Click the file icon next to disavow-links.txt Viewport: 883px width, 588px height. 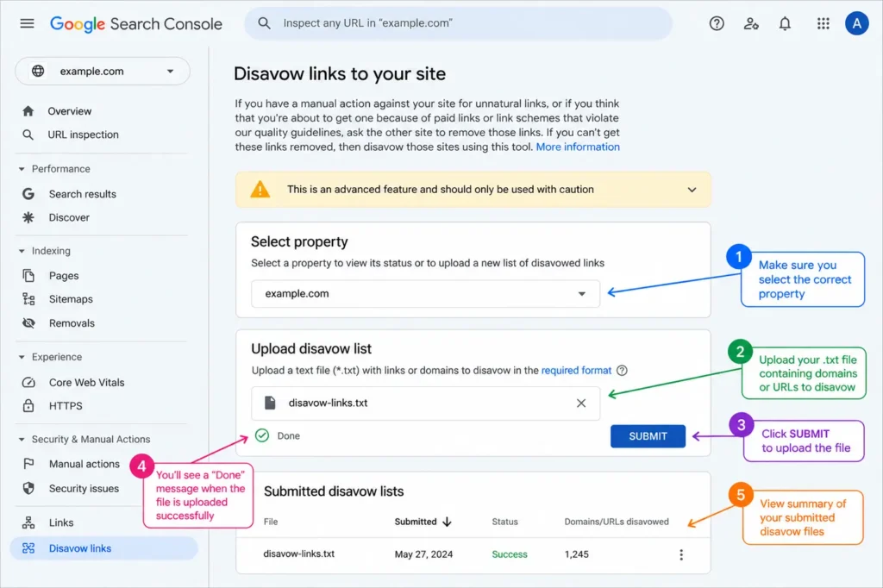tap(270, 403)
